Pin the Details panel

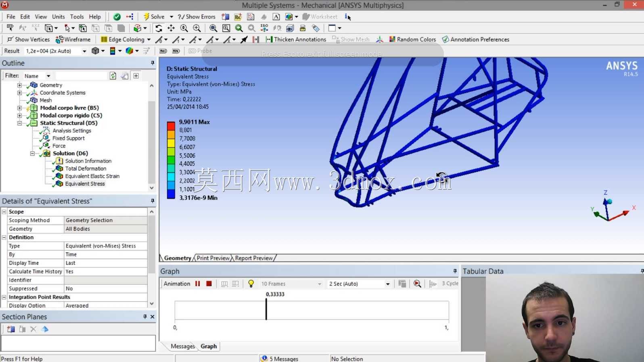153,201
